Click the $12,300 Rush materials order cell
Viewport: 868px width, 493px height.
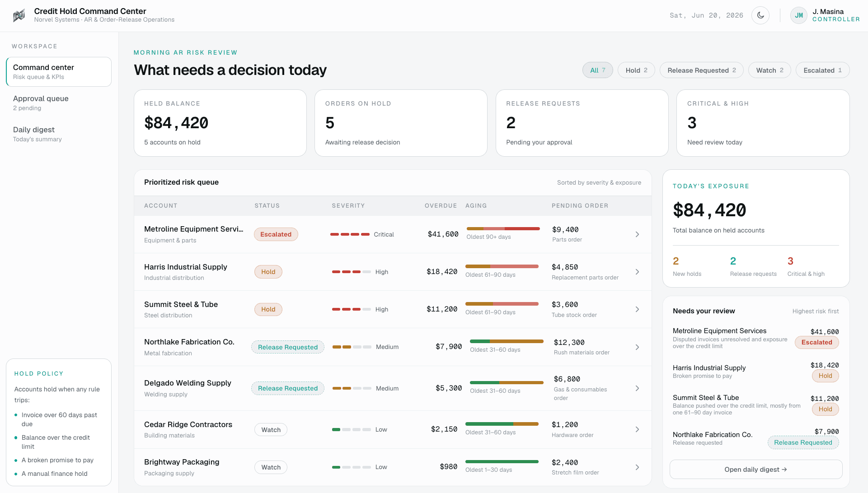582,347
